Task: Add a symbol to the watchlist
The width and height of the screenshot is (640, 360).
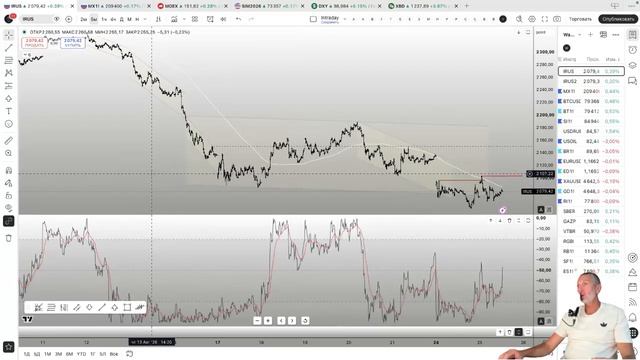Action: click(x=590, y=35)
